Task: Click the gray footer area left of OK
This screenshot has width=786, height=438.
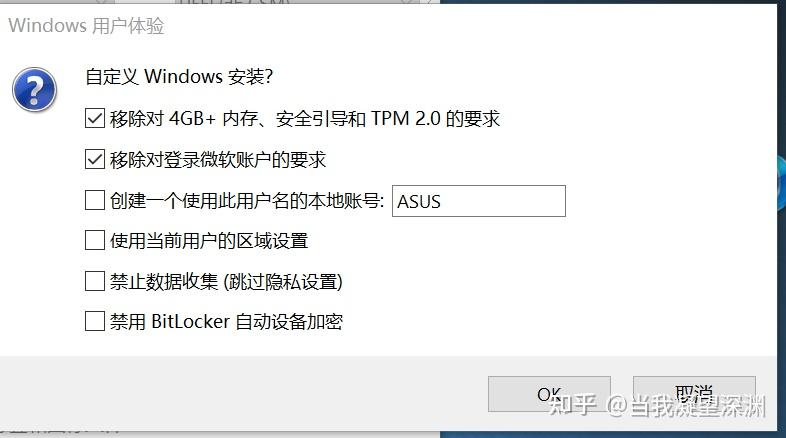Action: click(x=241, y=393)
